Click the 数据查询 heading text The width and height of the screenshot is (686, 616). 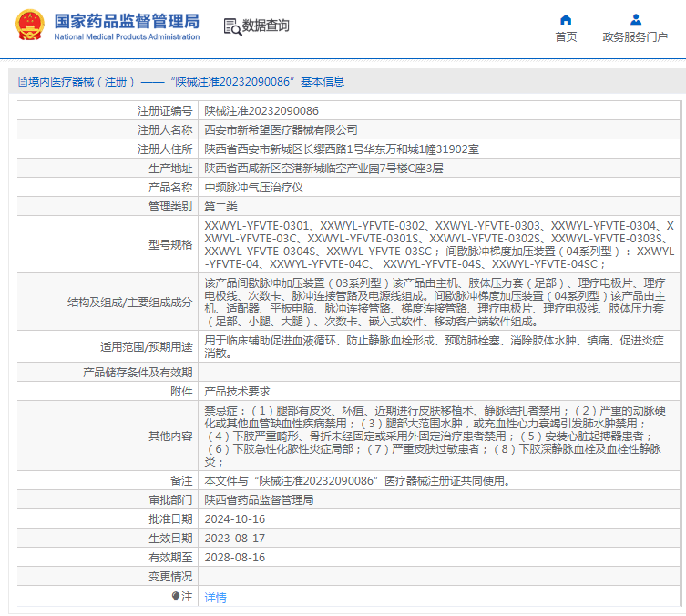pyautogui.click(x=265, y=26)
